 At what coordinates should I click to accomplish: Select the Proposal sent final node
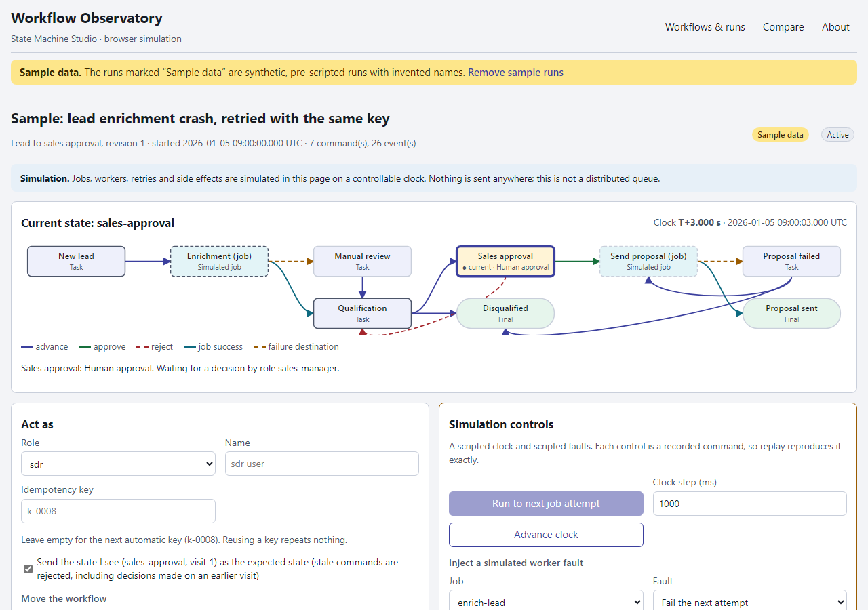pos(791,314)
